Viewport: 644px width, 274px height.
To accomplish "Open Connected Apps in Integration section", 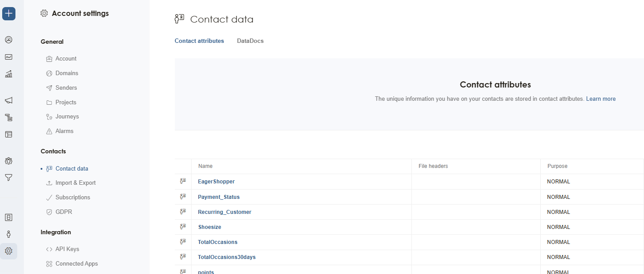I will [x=76, y=263].
